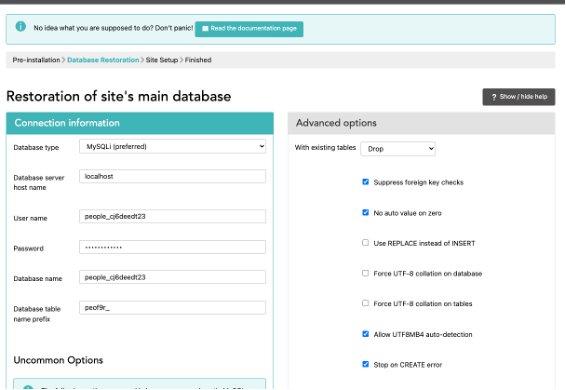The image size is (566, 390).
Task: Click into the Password field
Action: [173, 247]
